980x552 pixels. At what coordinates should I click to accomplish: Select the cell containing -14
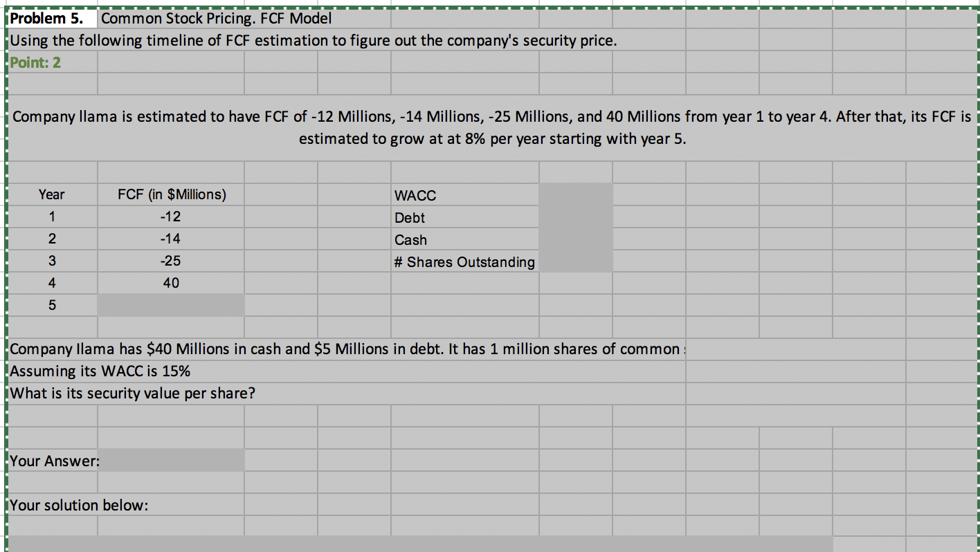[170, 239]
